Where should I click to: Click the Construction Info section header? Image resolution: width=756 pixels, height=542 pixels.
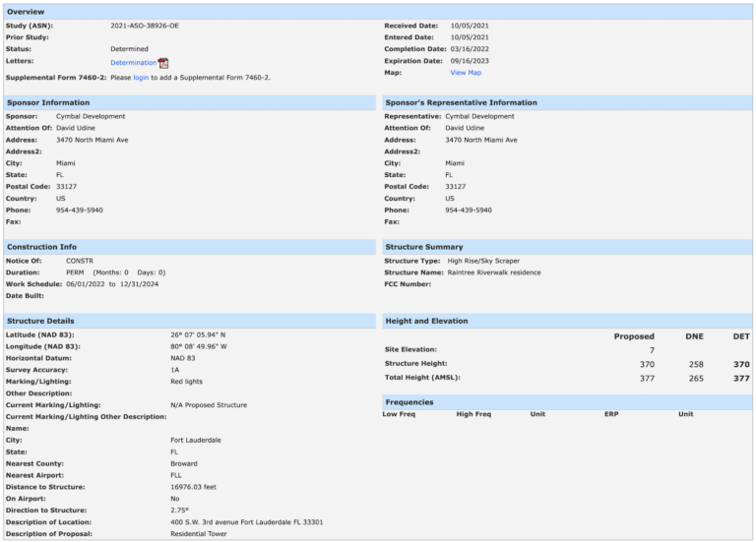tap(189, 247)
